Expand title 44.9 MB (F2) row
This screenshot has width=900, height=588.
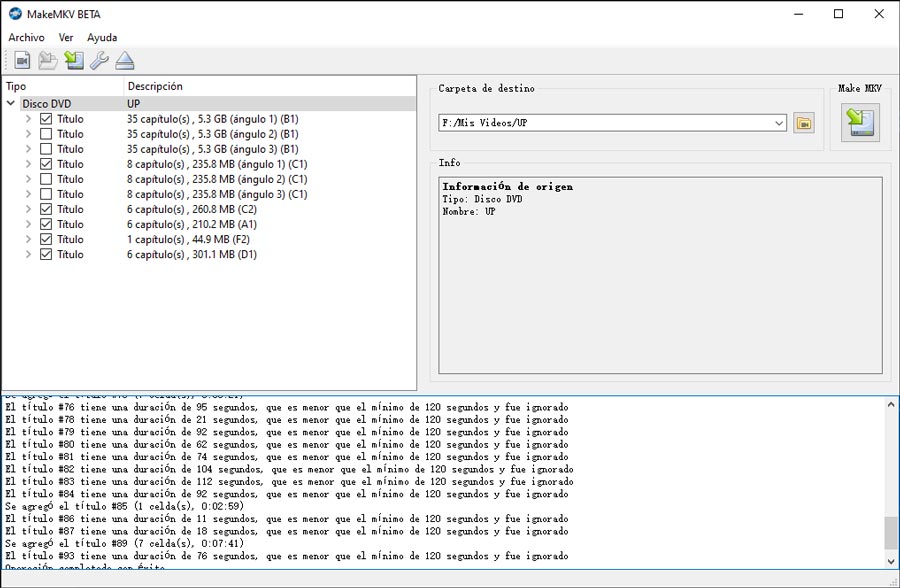(x=28, y=239)
